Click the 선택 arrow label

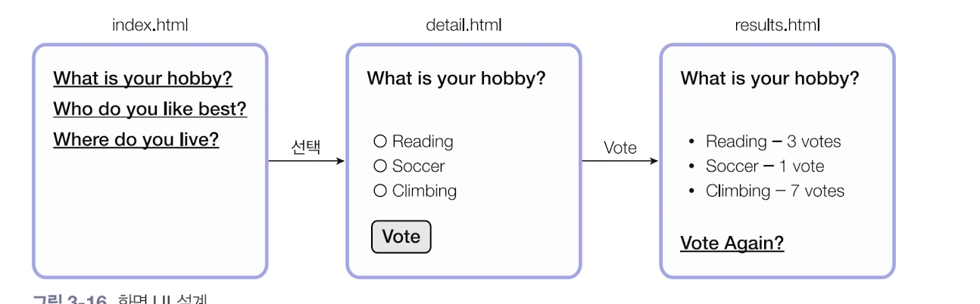pos(306,147)
